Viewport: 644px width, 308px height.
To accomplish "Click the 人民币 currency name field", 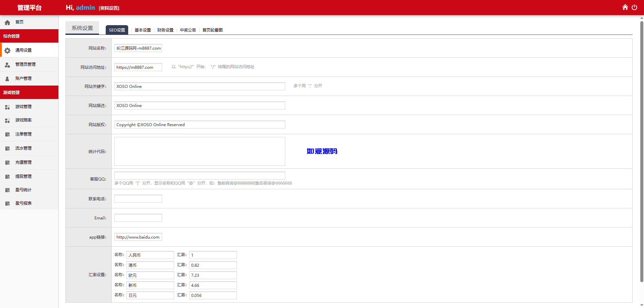I will (x=150, y=255).
